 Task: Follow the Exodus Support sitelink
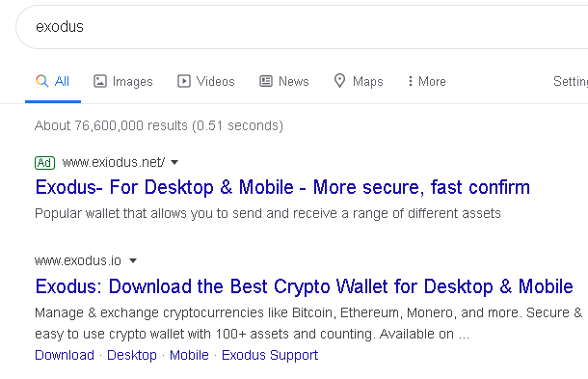pyautogui.click(x=270, y=355)
